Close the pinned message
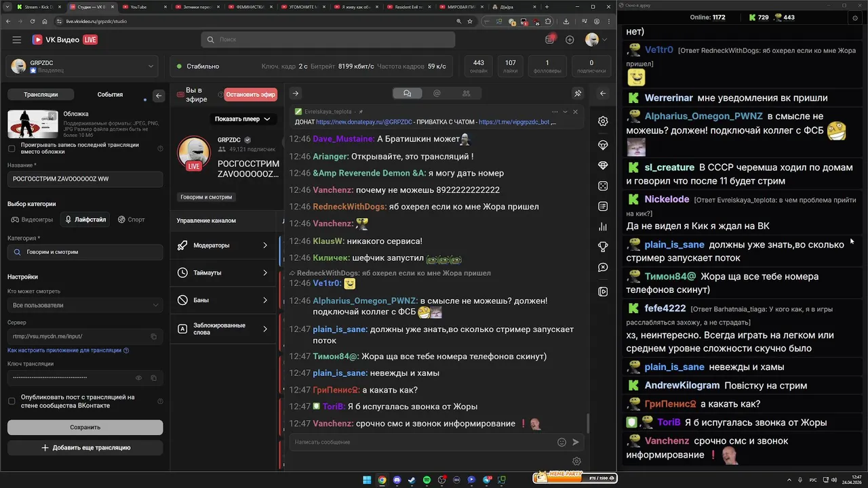Screen dimensions: 868x488 click(x=575, y=112)
